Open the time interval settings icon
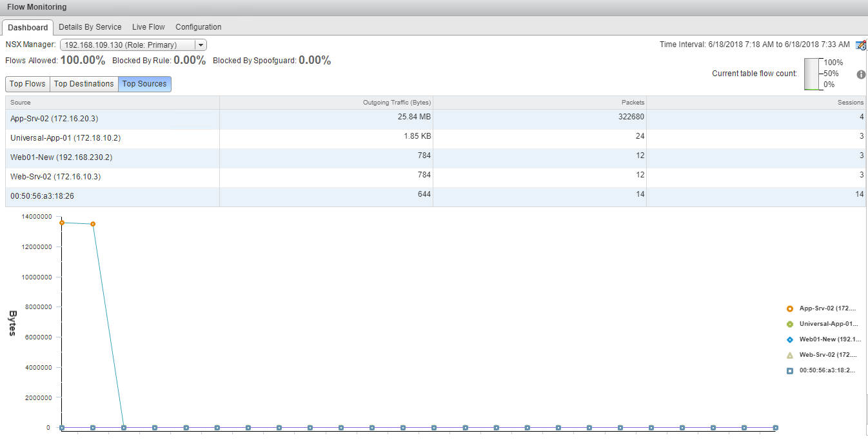 (x=860, y=45)
